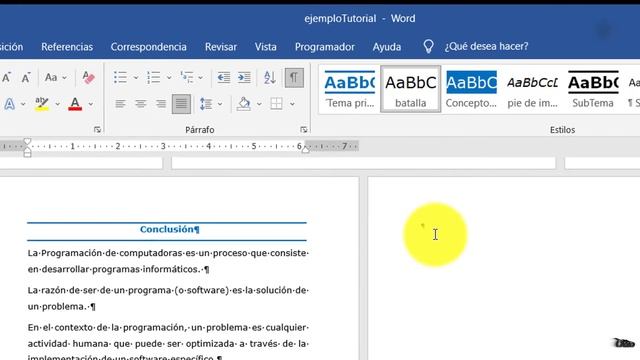
Task: Increase paragraph indent
Action: [x=244, y=77]
